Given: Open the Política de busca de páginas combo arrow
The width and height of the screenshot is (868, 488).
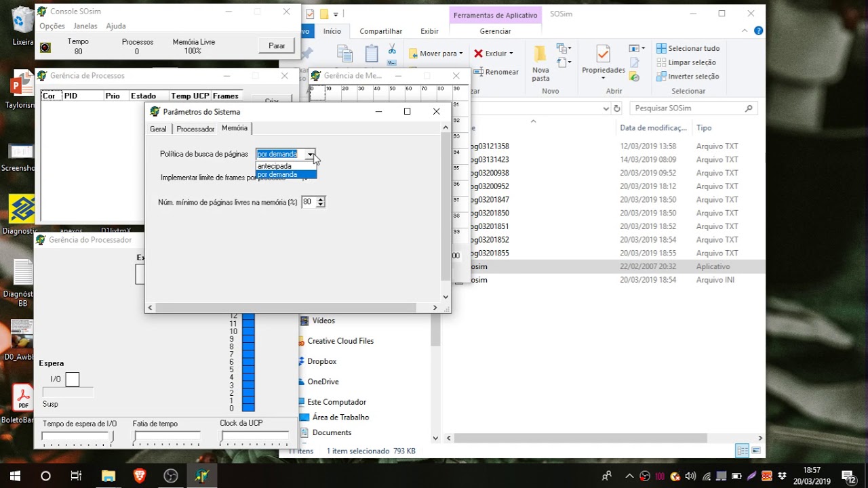Looking at the screenshot, I should tap(310, 155).
